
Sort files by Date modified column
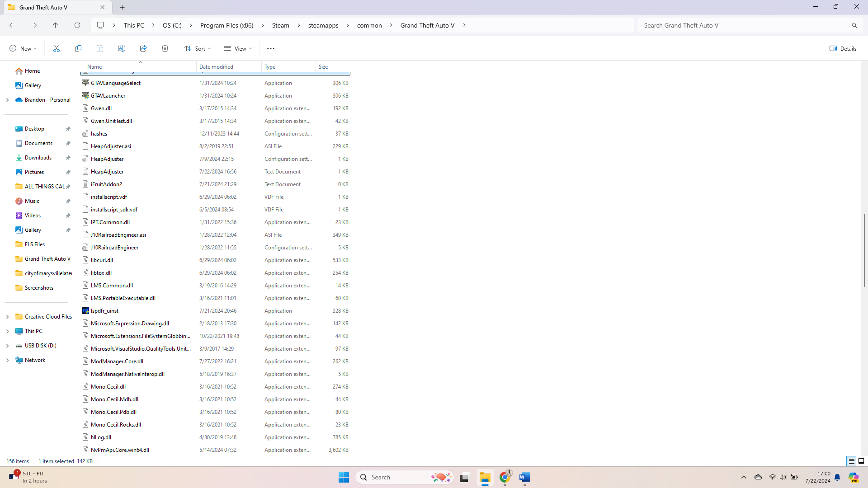pyautogui.click(x=217, y=67)
